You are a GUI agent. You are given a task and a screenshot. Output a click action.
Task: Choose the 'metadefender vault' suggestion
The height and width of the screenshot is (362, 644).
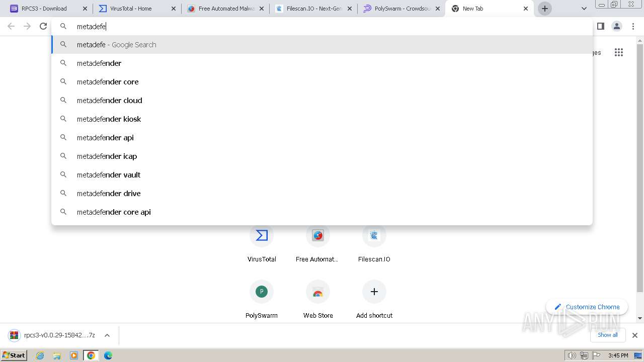coord(322,175)
